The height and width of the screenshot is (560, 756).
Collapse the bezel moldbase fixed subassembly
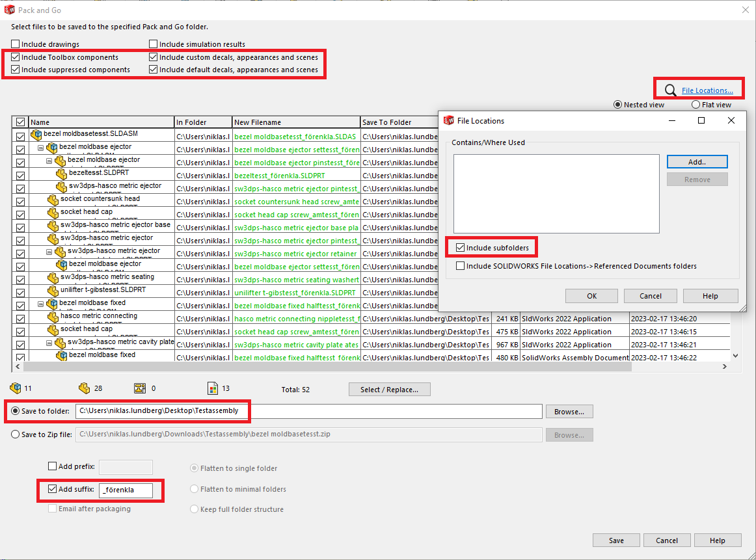41,304
